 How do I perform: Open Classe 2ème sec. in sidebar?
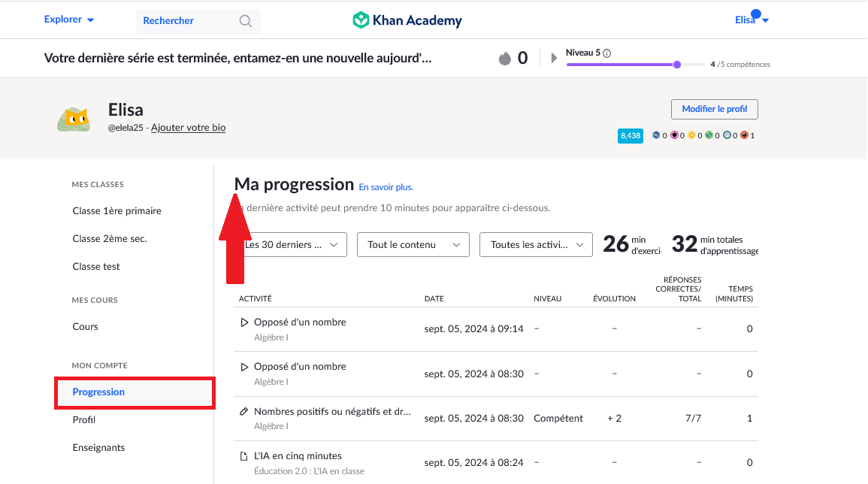pyautogui.click(x=110, y=239)
